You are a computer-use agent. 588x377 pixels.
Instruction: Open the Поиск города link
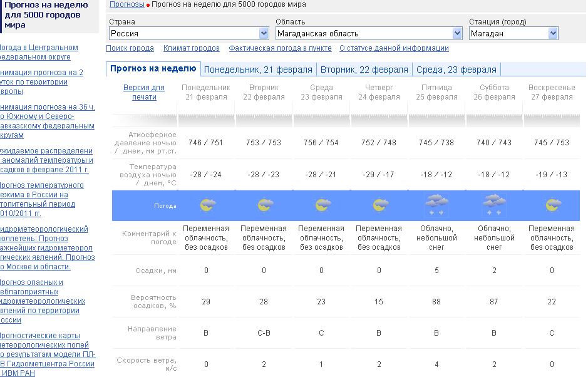130,48
